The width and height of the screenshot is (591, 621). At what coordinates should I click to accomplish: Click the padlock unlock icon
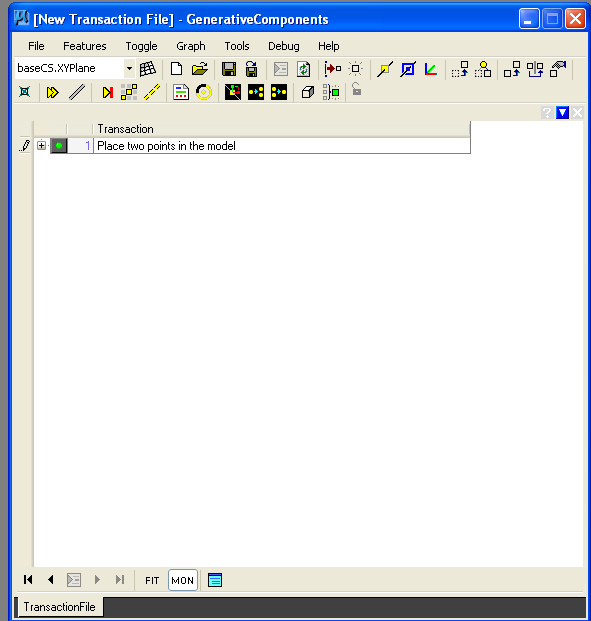coord(357,90)
